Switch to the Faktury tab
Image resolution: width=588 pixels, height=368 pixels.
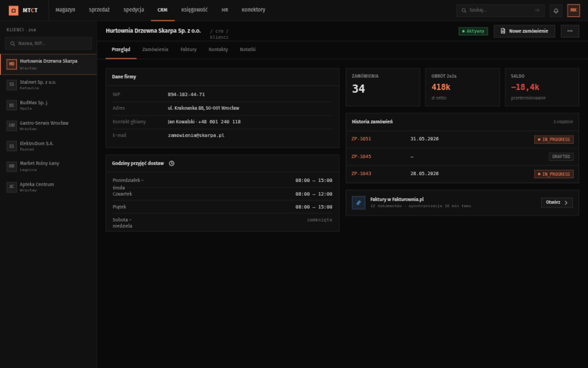[x=189, y=49]
